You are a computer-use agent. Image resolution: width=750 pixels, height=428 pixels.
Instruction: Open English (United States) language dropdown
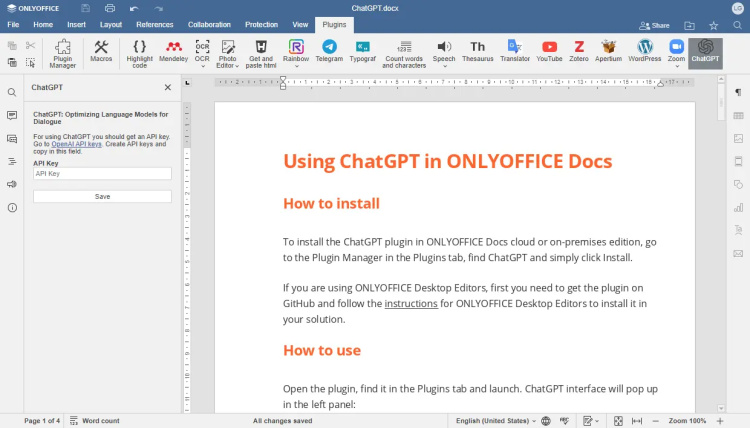[x=493, y=421]
